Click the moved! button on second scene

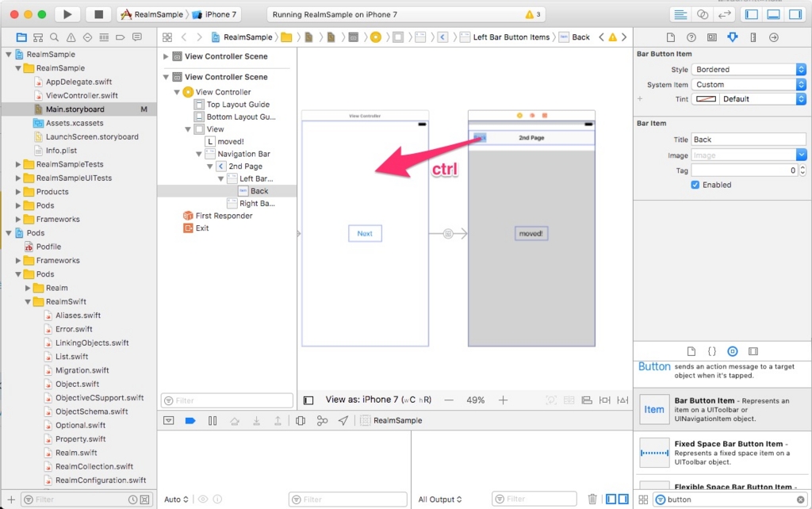[531, 234]
